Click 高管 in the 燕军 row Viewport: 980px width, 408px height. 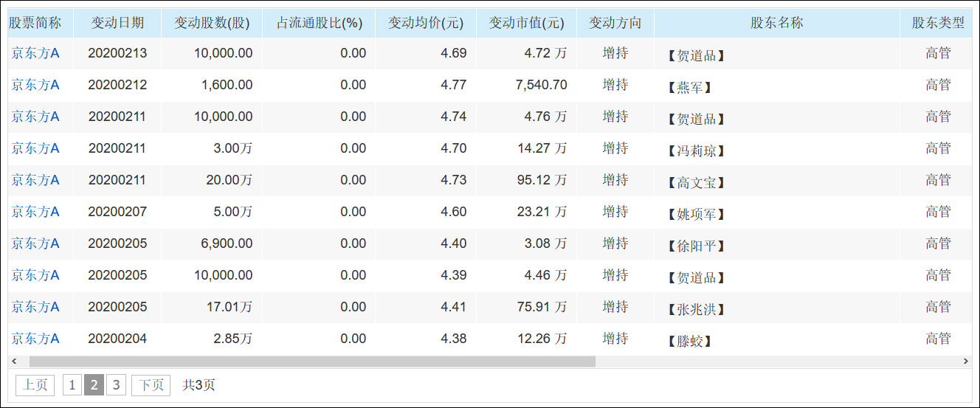tap(938, 85)
